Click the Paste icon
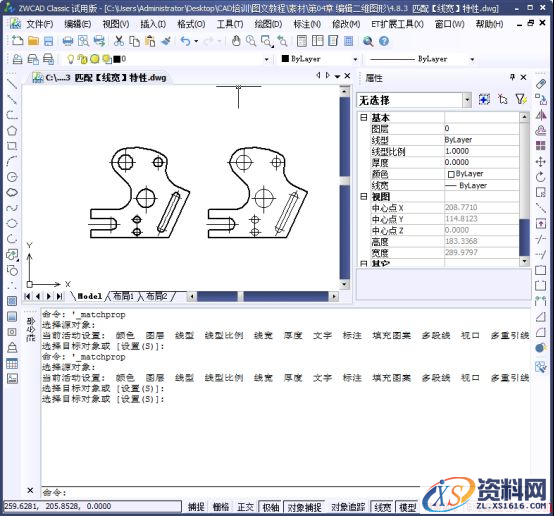554x516 pixels. 150,41
